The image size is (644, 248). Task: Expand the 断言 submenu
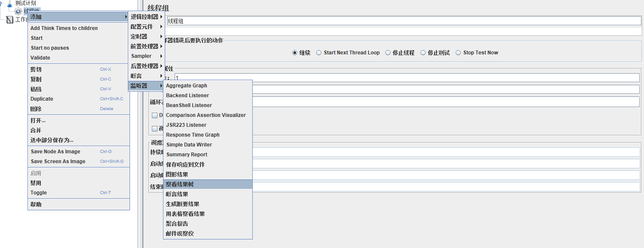(x=146, y=76)
